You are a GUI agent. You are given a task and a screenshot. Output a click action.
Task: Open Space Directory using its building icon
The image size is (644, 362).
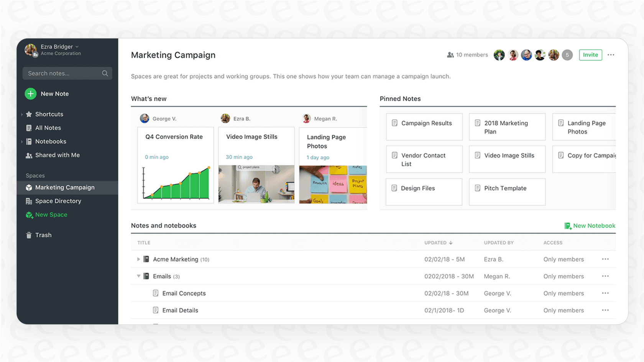(x=29, y=201)
